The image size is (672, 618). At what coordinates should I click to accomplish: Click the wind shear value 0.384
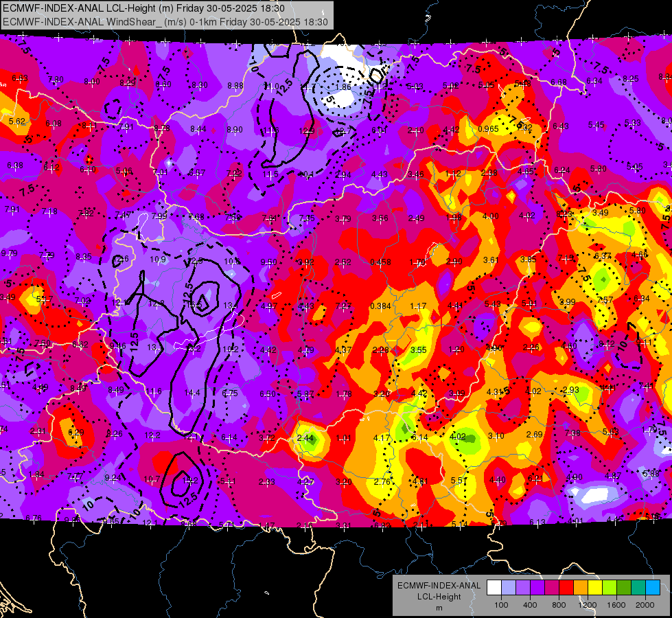point(380,306)
